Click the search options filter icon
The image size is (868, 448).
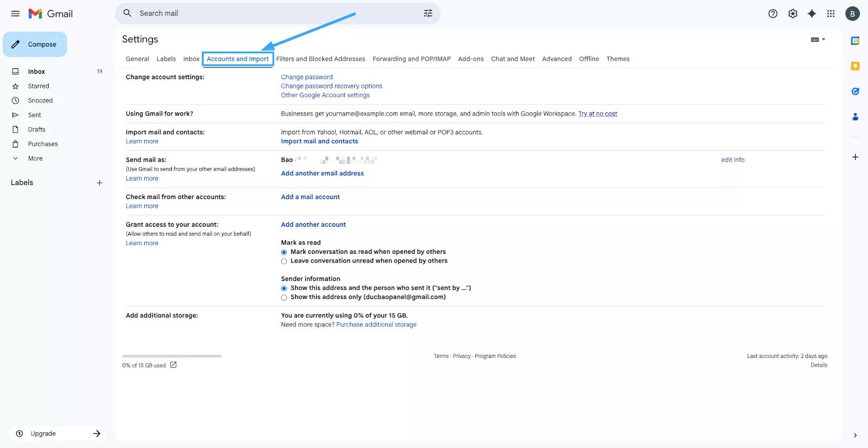coord(428,14)
